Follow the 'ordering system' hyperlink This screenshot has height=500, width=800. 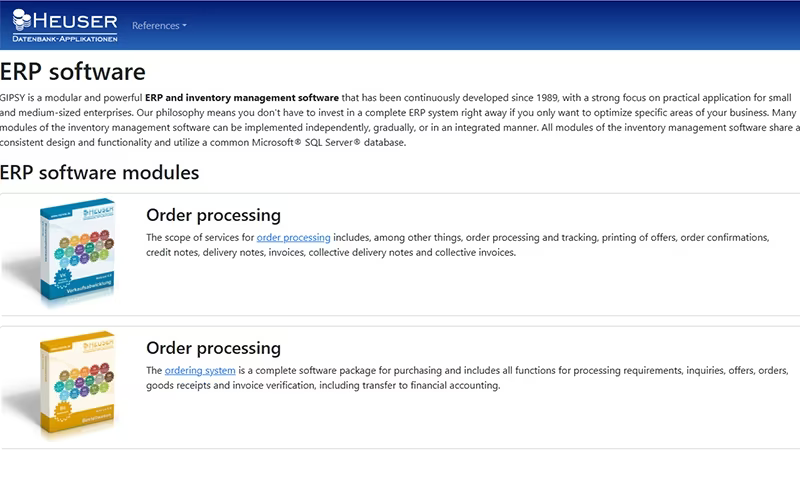[200, 370]
